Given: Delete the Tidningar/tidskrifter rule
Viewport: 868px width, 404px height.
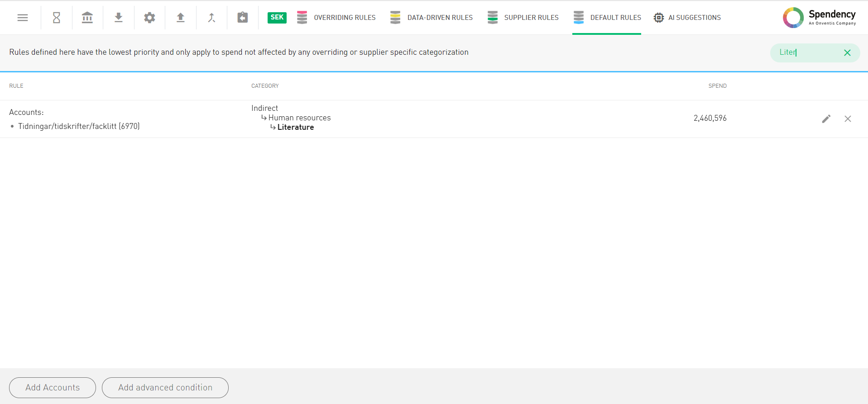Looking at the screenshot, I should (848, 119).
